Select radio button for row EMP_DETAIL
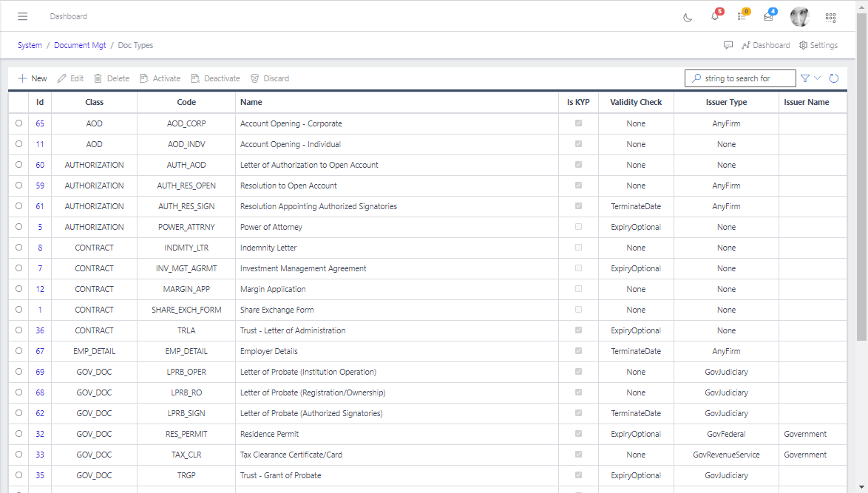 18,351
